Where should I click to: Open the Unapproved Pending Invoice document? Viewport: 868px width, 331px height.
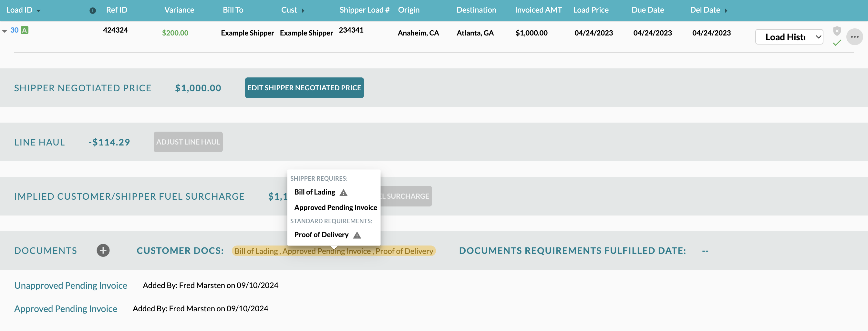[70, 285]
